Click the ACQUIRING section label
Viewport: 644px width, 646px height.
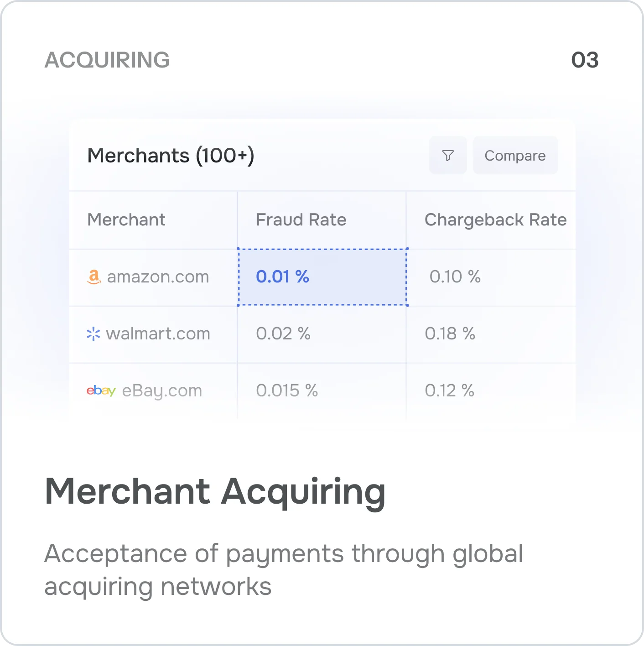[x=107, y=60]
